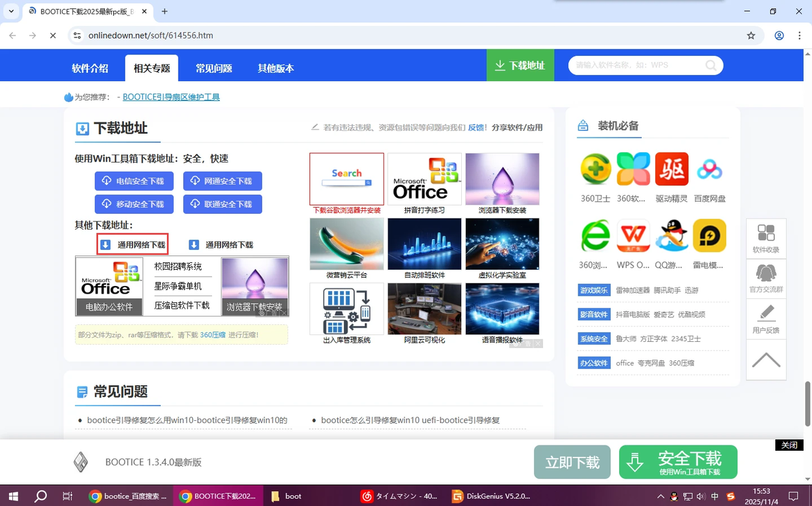Open the browser three-dot menu

799,35
